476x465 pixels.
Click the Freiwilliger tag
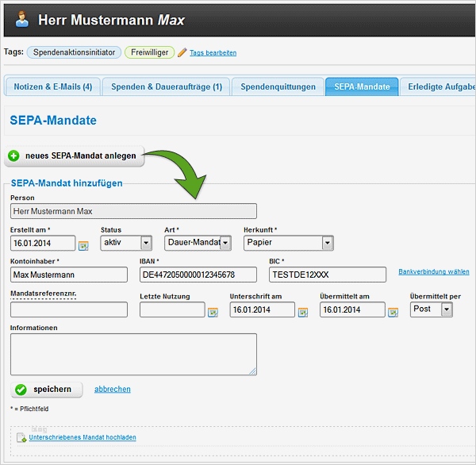click(x=149, y=52)
